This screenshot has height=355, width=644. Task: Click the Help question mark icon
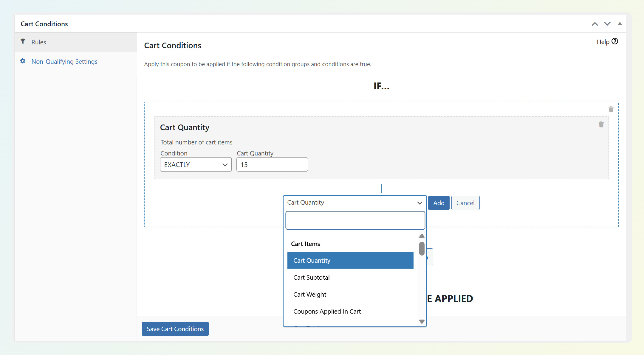tap(615, 41)
